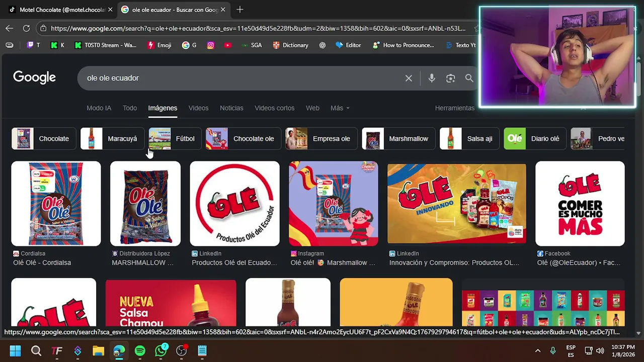Filter images by Chocolate chip
Screen dimensions: 644x362
point(43,139)
